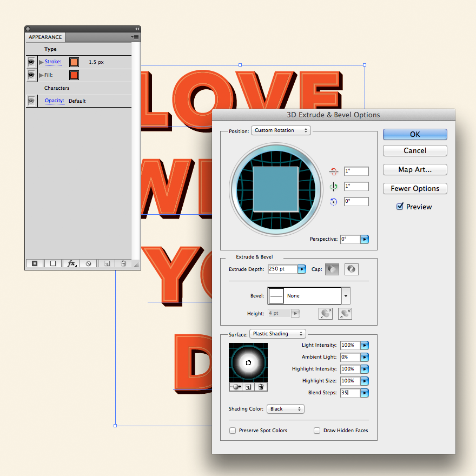Image resolution: width=476 pixels, height=476 pixels.
Task: Click Bevel Extent Out button
Action: pos(326,314)
